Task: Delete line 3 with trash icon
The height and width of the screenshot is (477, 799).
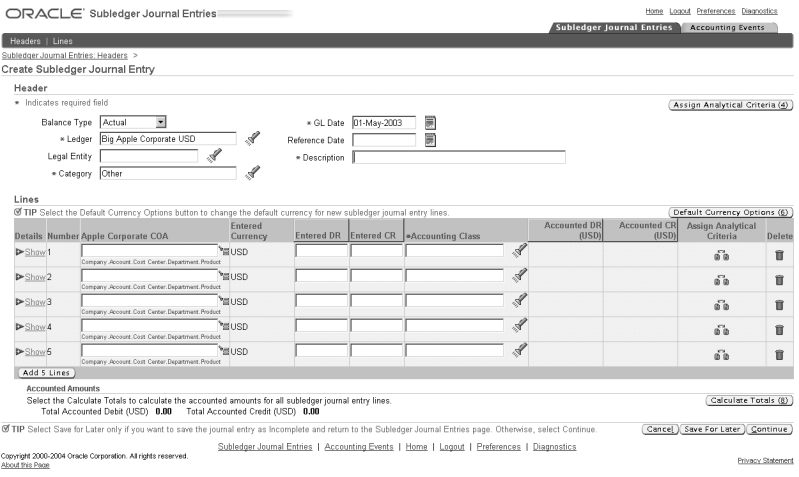Action: point(779,305)
